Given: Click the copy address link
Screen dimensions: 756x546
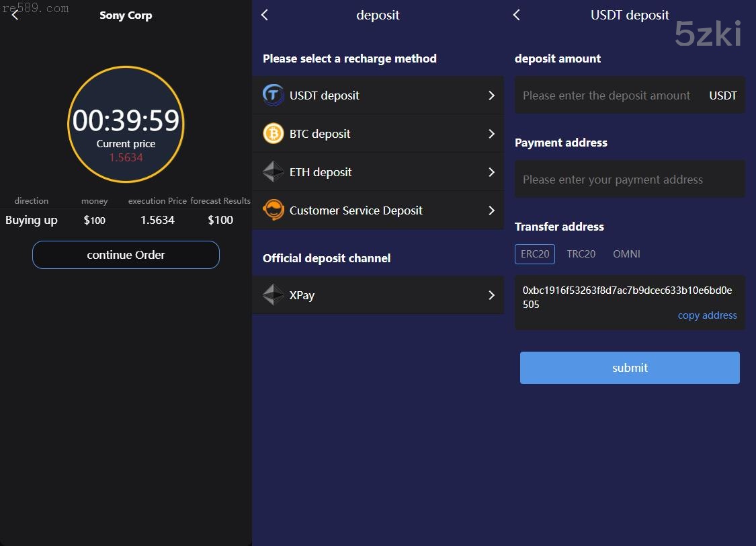Looking at the screenshot, I should pyautogui.click(x=707, y=315).
